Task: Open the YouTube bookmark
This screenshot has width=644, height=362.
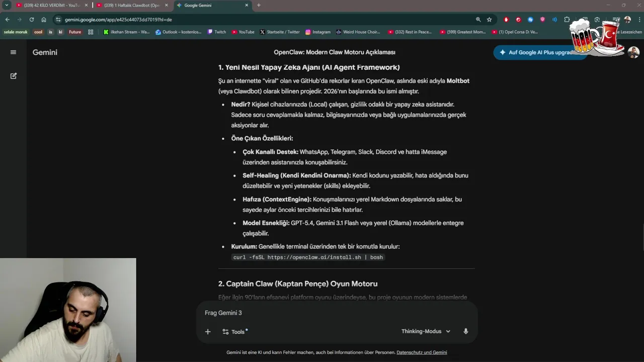Action: click(243, 32)
